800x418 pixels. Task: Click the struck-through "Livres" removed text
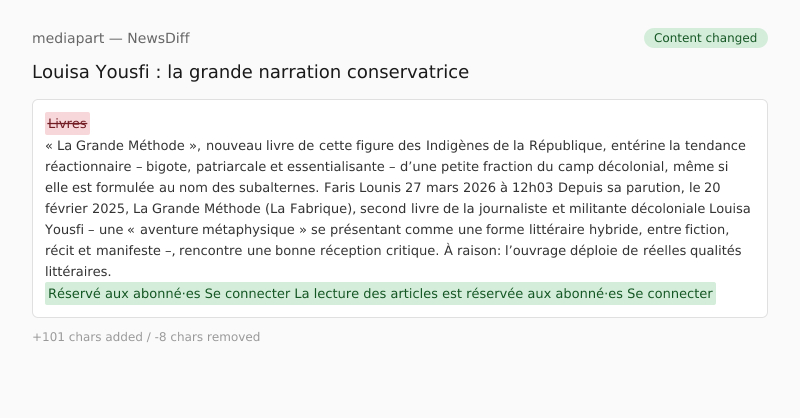[67, 124]
